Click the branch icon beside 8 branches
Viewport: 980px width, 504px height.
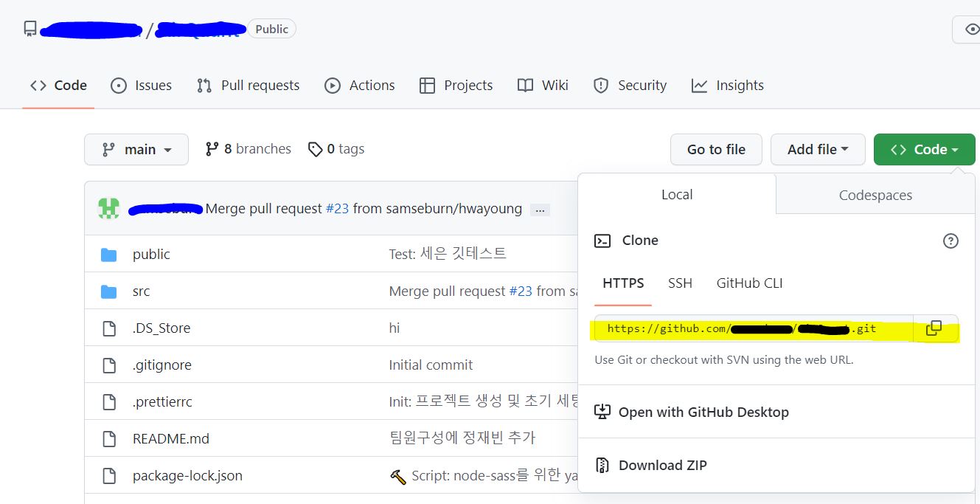pyautogui.click(x=212, y=149)
